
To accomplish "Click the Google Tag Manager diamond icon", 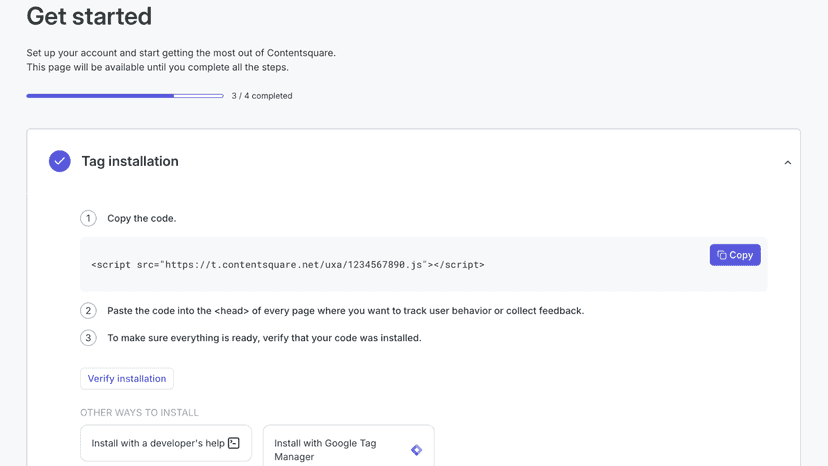I will coord(416,450).
